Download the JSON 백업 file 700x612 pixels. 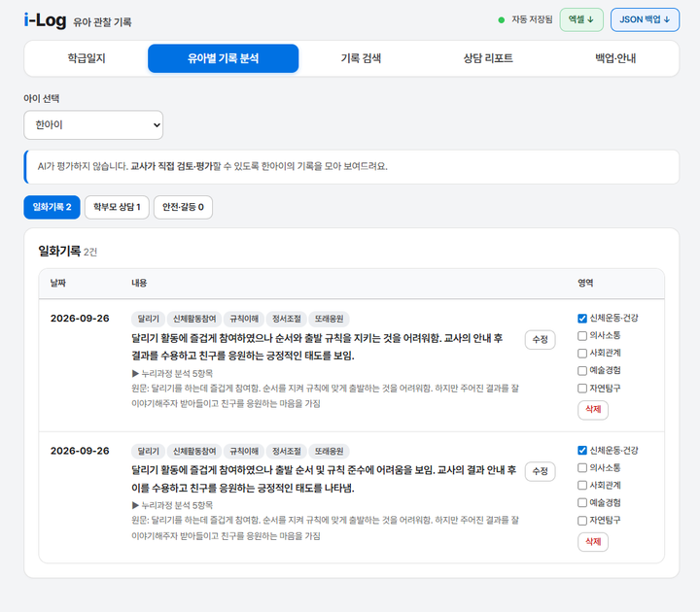coord(645,19)
